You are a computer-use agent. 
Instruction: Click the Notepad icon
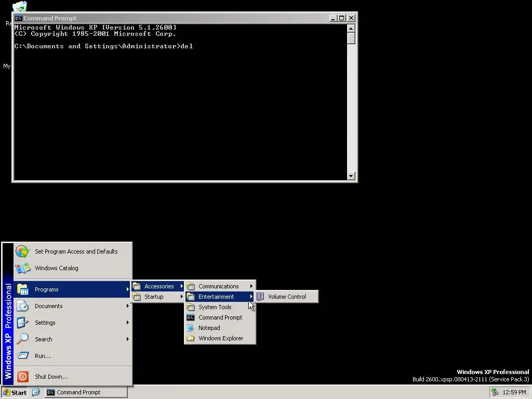pos(191,328)
